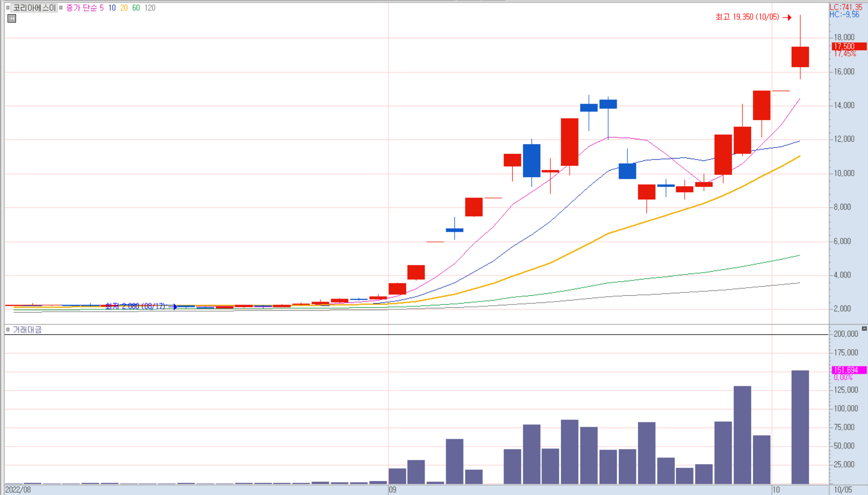Click the square marker beside 거래대금
The image size is (868, 495).
8,329
